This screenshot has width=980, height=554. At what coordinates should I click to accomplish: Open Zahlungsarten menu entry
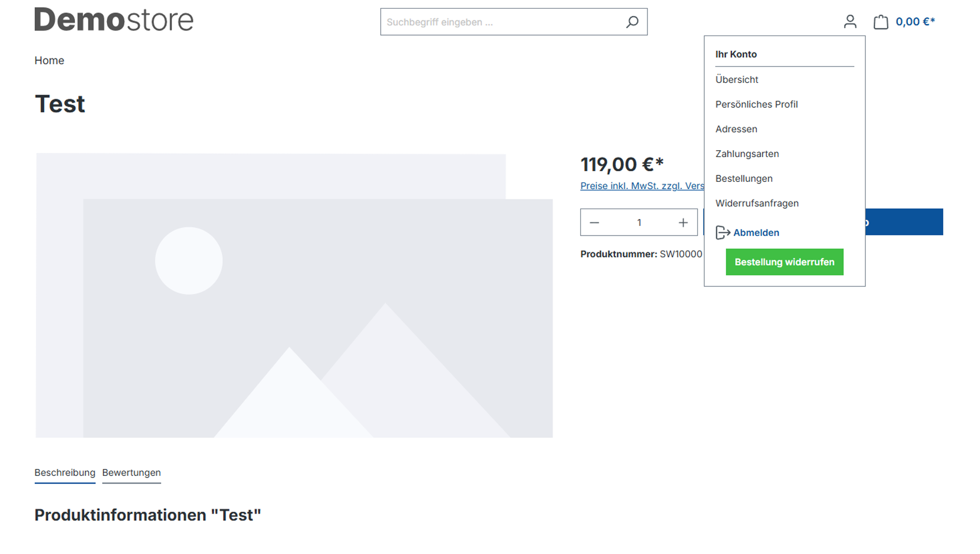(x=747, y=154)
